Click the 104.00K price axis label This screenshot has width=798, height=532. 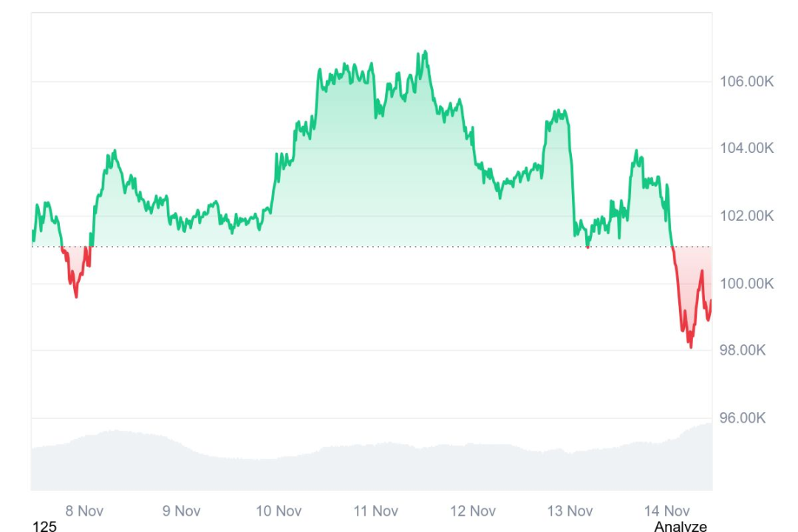coord(747,149)
